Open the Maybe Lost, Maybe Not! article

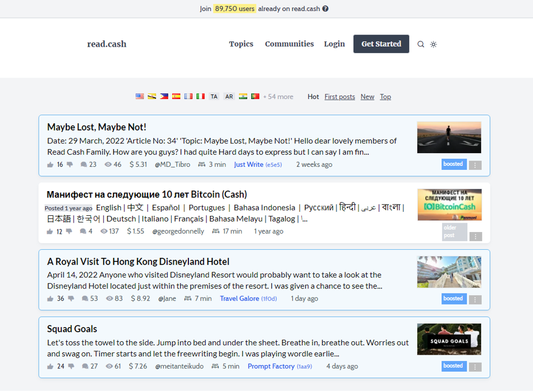[x=97, y=127]
